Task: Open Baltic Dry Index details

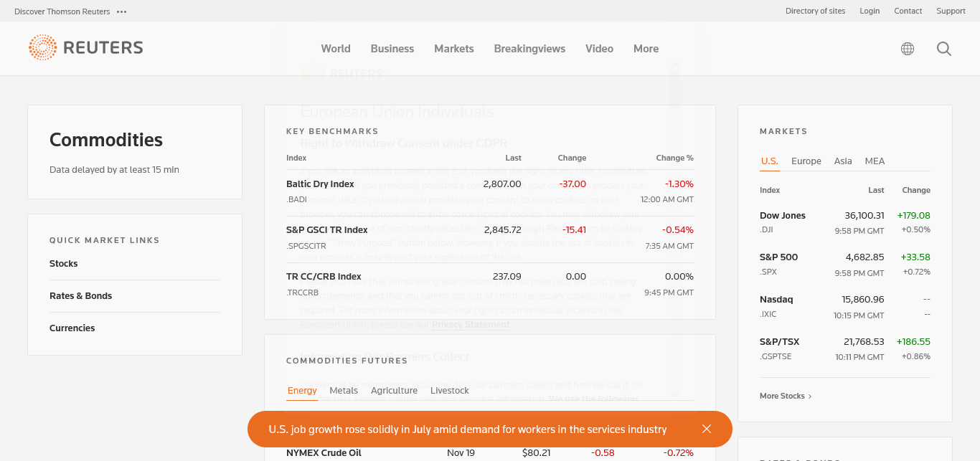Action: click(x=320, y=184)
